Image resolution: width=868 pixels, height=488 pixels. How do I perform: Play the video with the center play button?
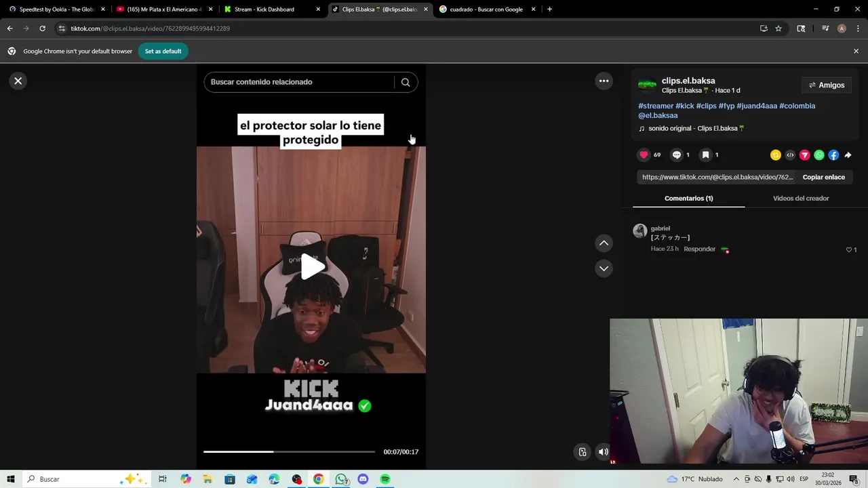tap(311, 266)
